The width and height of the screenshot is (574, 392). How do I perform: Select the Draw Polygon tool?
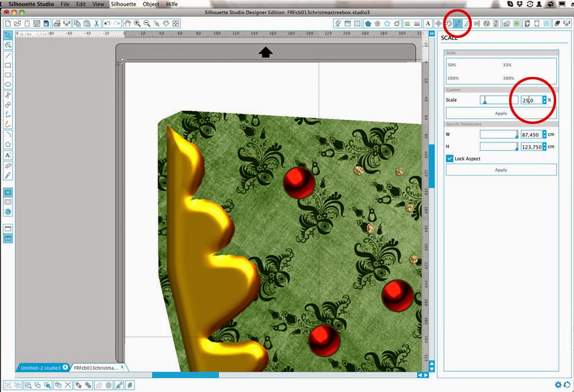pyautogui.click(x=7, y=144)
